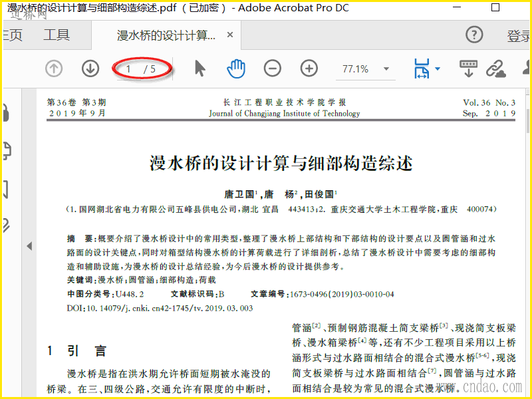Click the 关键词 keywords line
Viewport: 532px width, 399px height.
(x=141, y=280)
